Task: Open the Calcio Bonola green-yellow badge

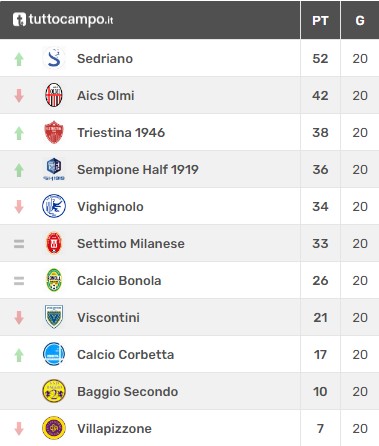Action: click(x=54, y=280)
